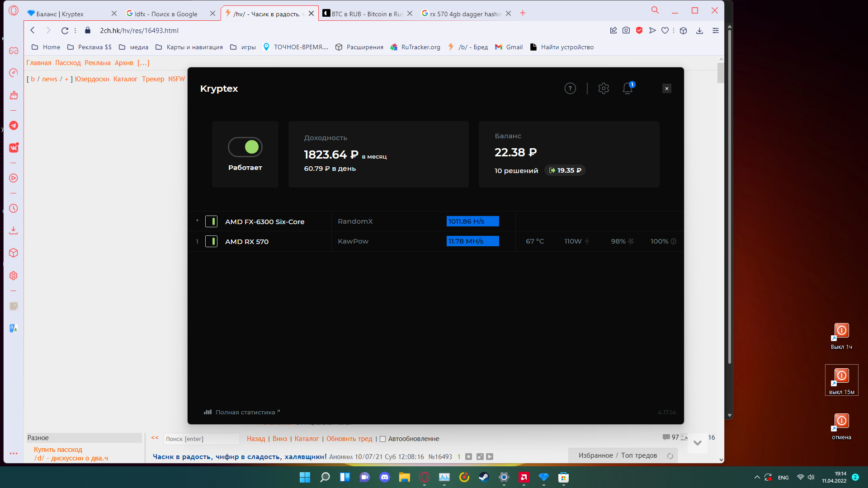Turn off the Работает mining switch
The width and height of the screenshot is (868, 488).
click(x=245, y=147)
